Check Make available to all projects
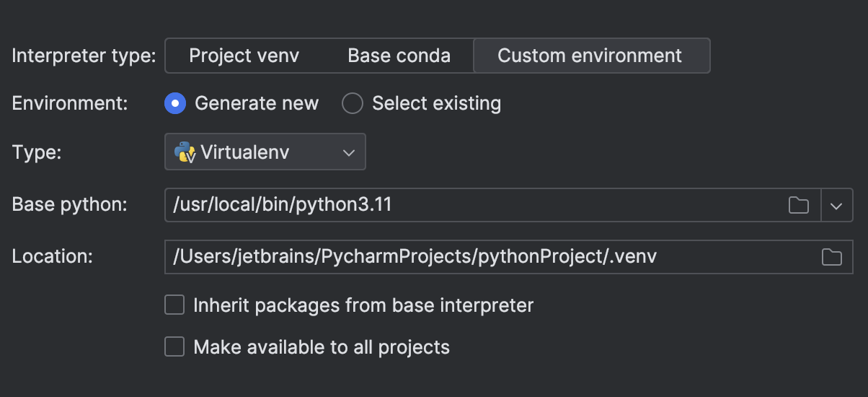 (x=174, y=347)
